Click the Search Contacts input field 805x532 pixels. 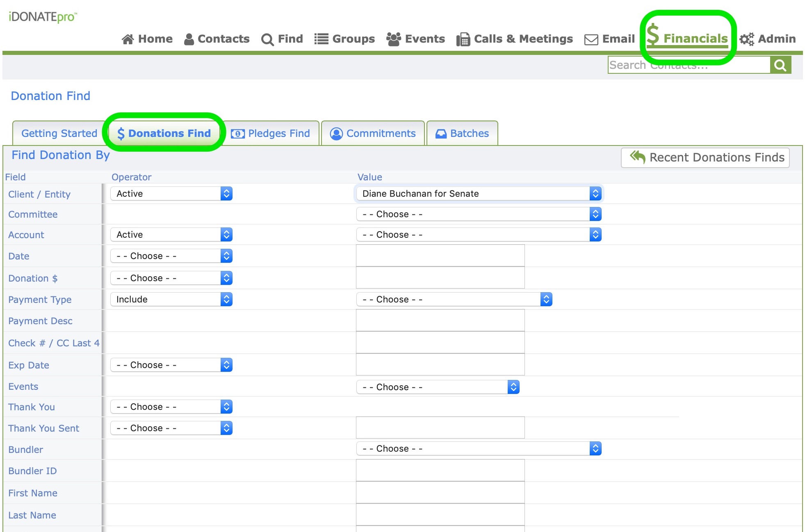click(x=689, y=65)
